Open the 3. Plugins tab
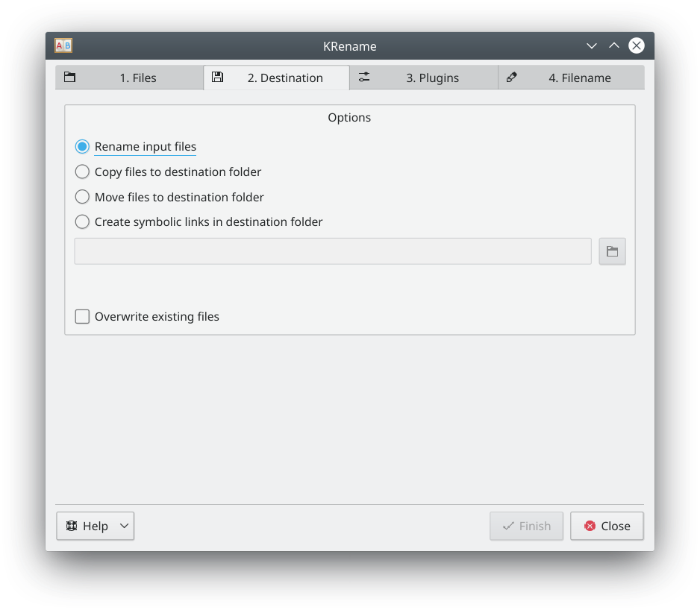Screen dimensions: 700x610 pos(424,78)
